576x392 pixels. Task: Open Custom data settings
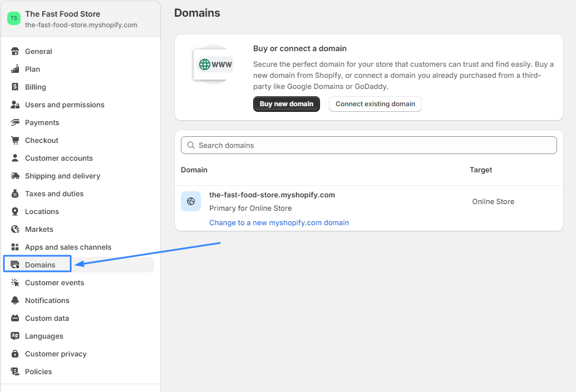pos(81,318)
